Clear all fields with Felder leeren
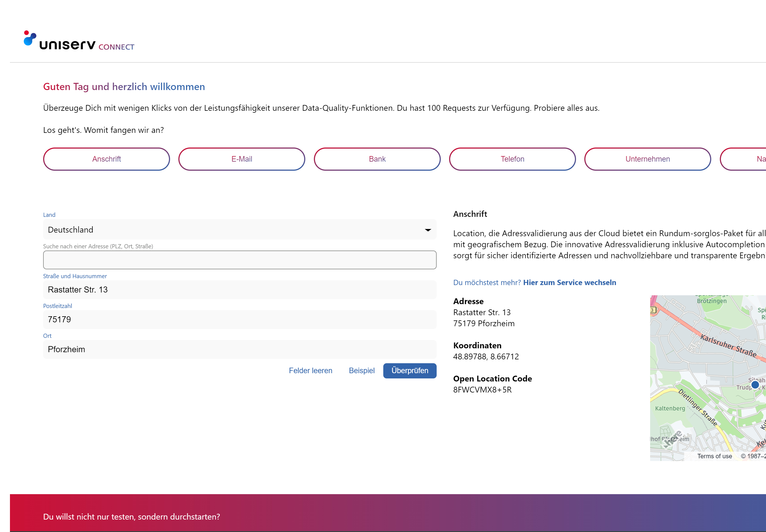The width and height of the screenshot is (766, 532). [x=311, y=370]
